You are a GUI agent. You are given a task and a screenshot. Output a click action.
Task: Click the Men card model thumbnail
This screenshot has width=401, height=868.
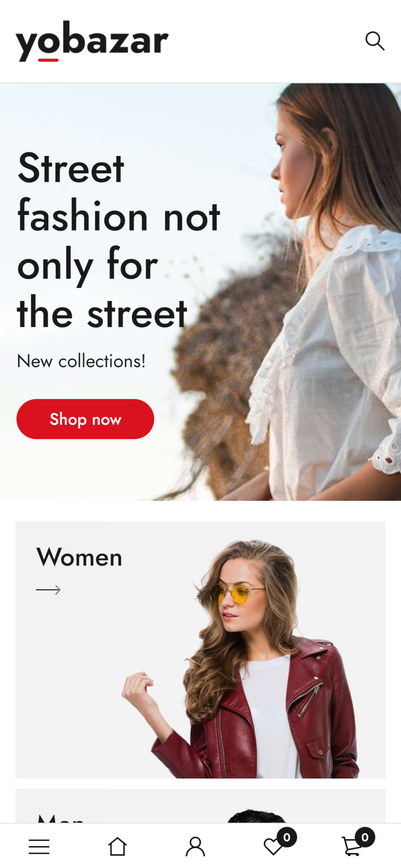[256, 816]
